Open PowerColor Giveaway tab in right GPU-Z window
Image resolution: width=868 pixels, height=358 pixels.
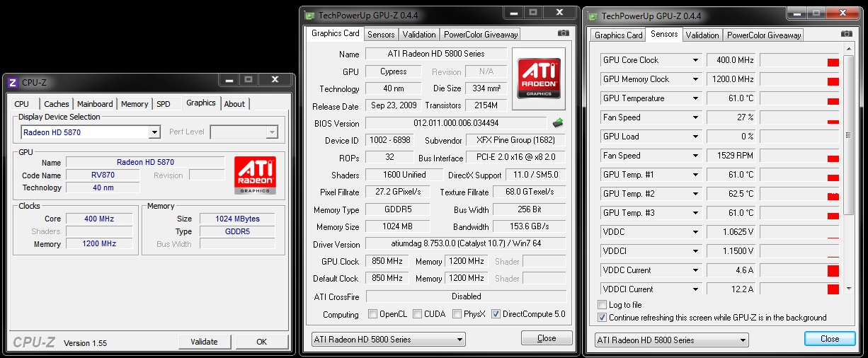pyautogui.click(x=764, y=35)
